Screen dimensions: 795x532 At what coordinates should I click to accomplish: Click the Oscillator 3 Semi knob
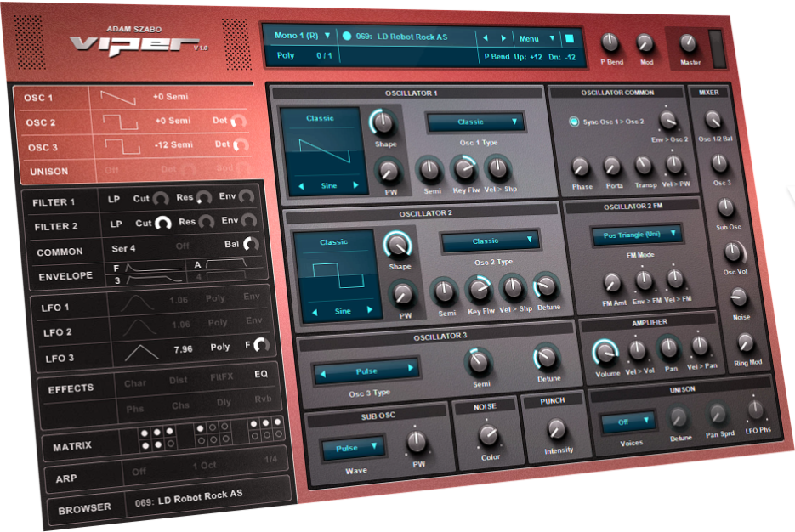tap(479, 362)
